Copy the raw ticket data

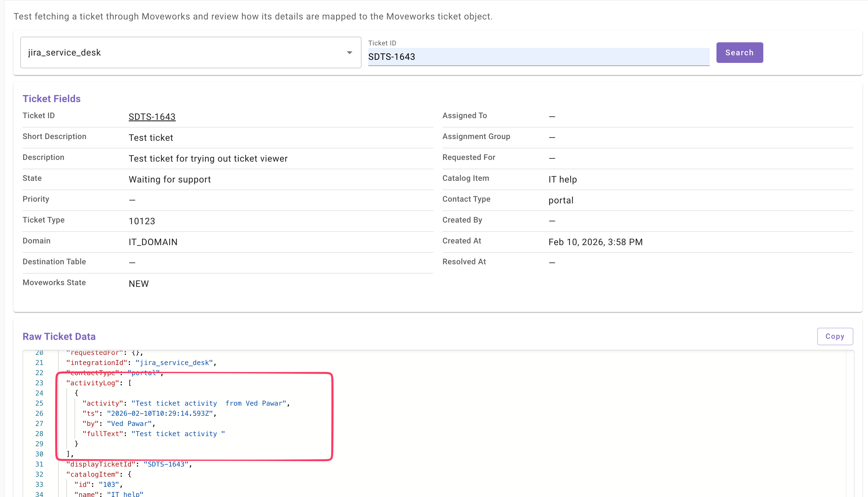coord(834,337)
